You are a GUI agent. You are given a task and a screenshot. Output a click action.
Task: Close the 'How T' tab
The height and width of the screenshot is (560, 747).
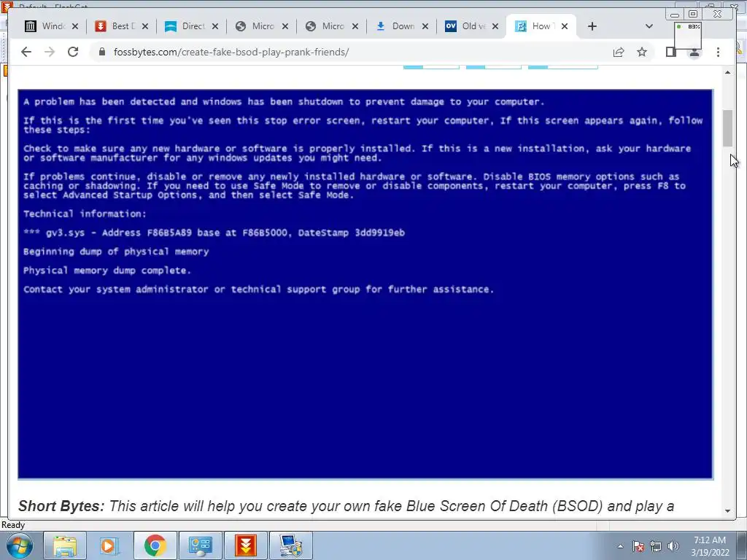pyautogui.click(x=565, y=26)
